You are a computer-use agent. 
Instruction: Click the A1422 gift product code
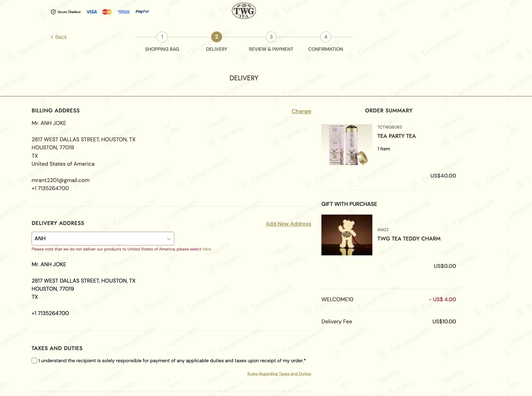pyautogui.click(x=383, y=230)
